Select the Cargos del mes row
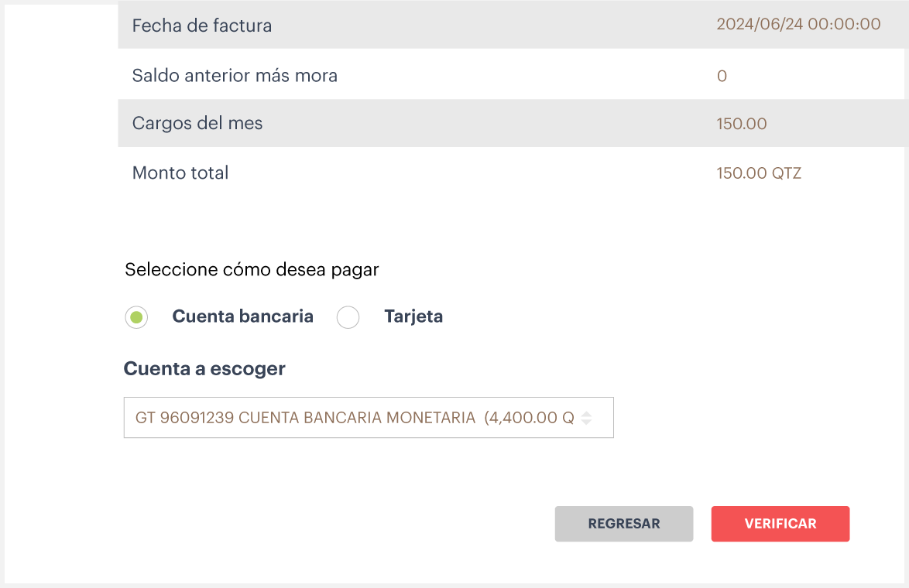This screenshot has width=909, height=588. pyautogui.click(x=310, y=122)
